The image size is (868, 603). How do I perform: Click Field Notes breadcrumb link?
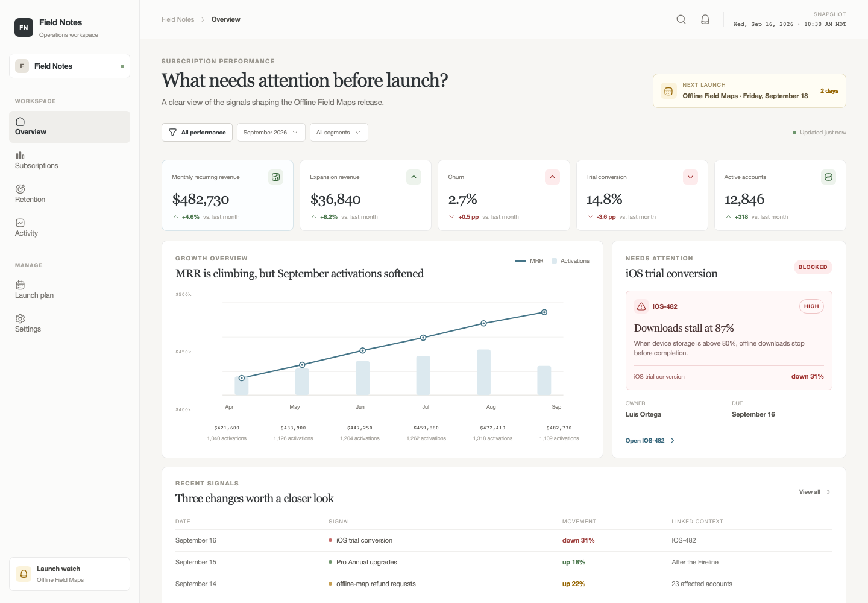click(178, 19)
